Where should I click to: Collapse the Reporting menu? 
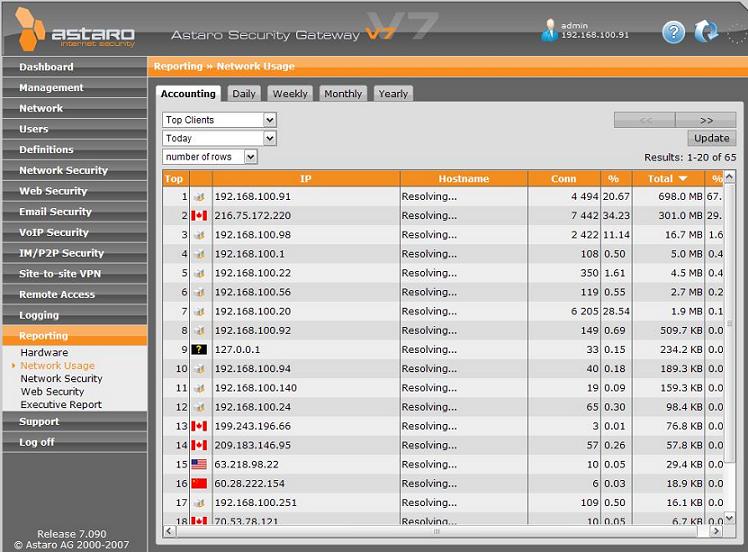click(x=75, y=336)
